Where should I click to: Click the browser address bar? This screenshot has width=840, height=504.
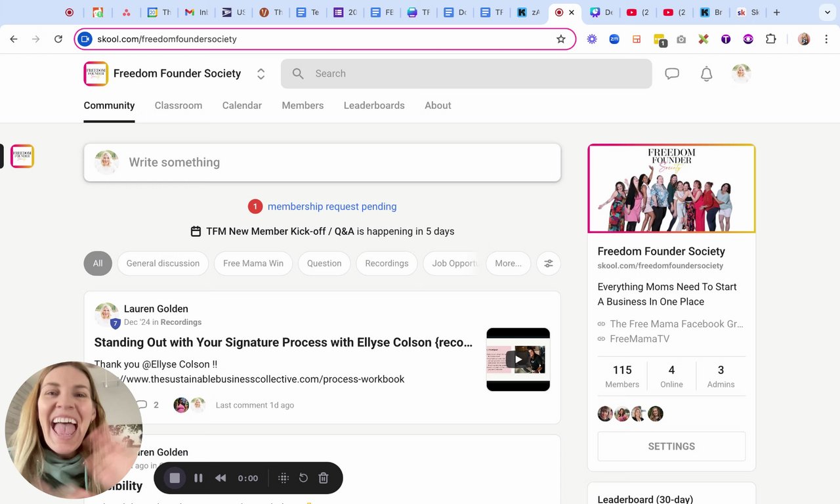325,39
